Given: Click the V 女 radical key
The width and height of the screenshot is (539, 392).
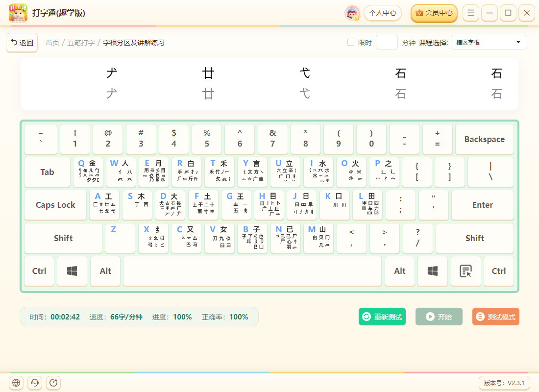Looking at the screenshot, I should (x=220, y=238).
